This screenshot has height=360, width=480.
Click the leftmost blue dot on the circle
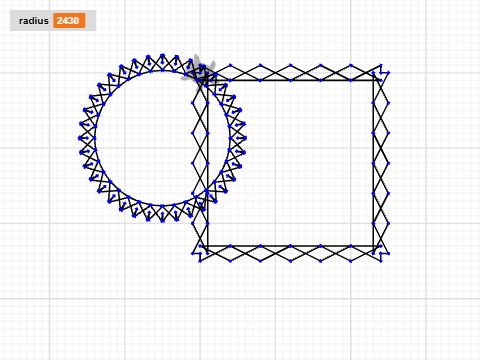tap(80, 138)
